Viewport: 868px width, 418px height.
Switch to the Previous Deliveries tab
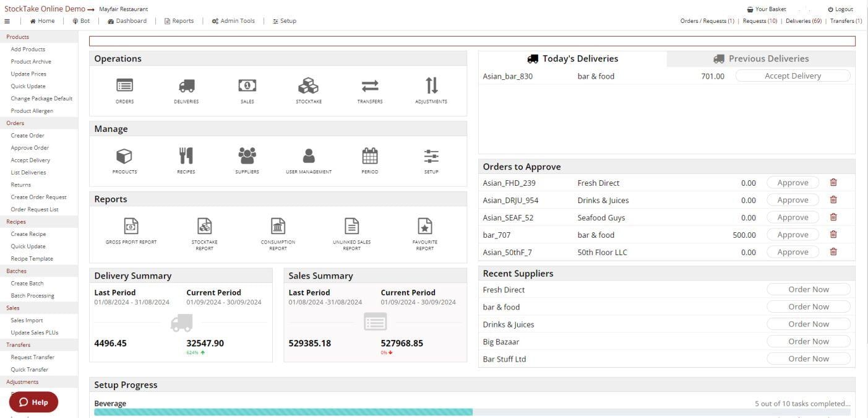[x=760, y=59]
